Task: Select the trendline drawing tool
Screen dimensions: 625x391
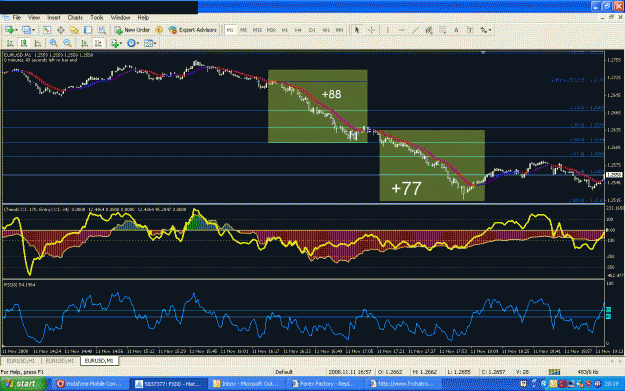Action: pyautogui.click(x=415, y=30)
